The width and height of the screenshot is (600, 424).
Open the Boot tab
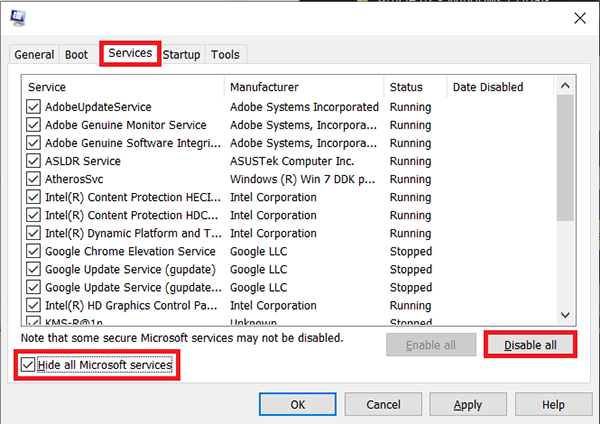point(76,55)
